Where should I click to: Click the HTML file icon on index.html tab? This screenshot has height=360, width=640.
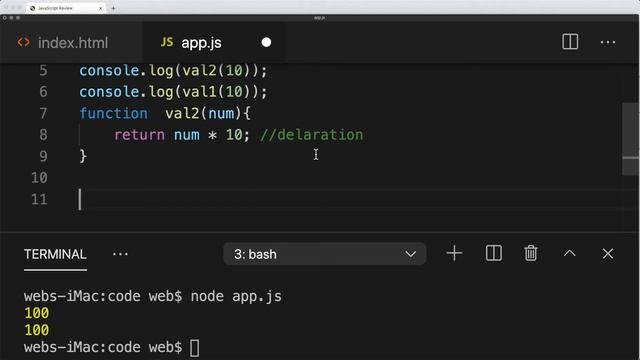24,42
